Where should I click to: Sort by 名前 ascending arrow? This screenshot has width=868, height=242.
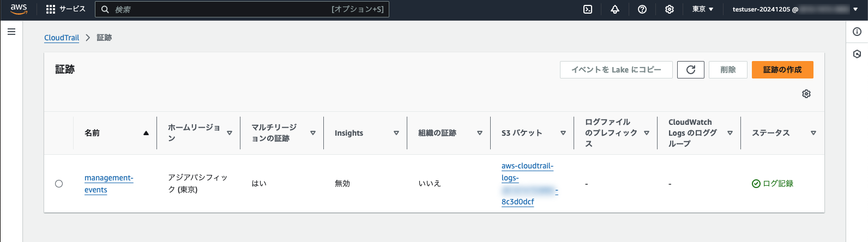(x=146, y=133)
